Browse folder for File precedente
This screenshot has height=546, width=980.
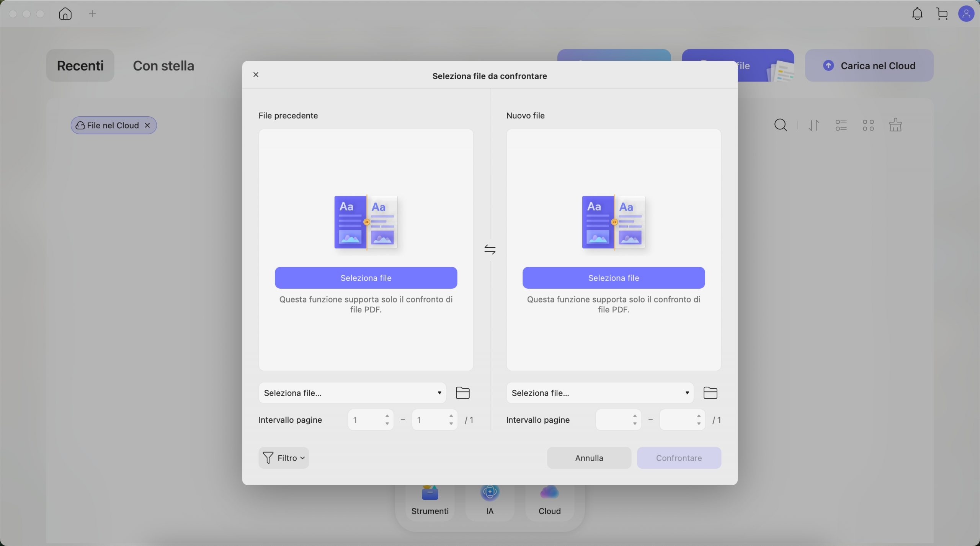[463, 393]
